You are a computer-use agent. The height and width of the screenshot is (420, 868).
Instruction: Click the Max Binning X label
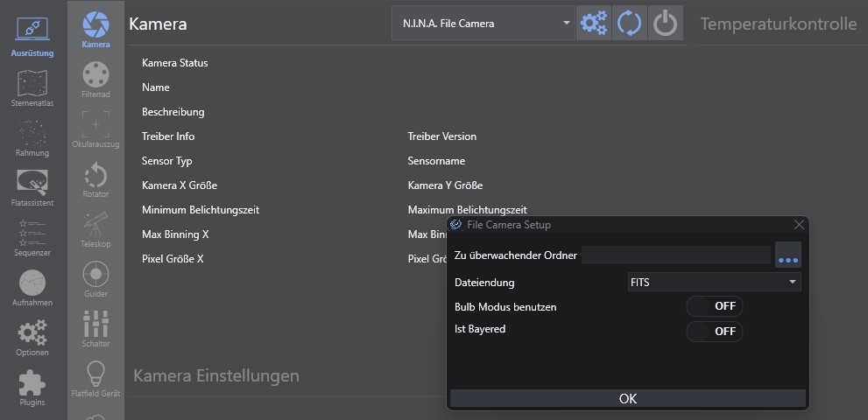[175, 234]
